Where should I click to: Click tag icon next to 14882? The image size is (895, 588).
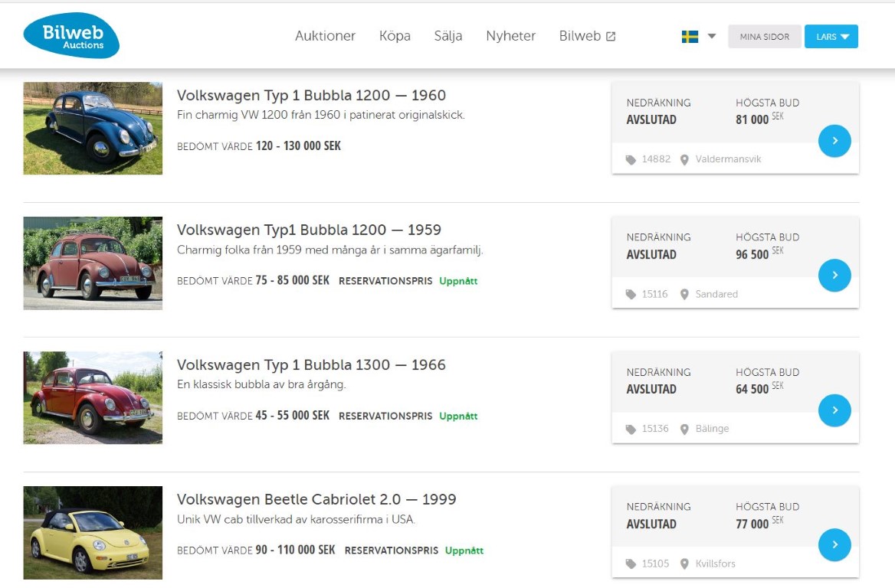[631, 160]
